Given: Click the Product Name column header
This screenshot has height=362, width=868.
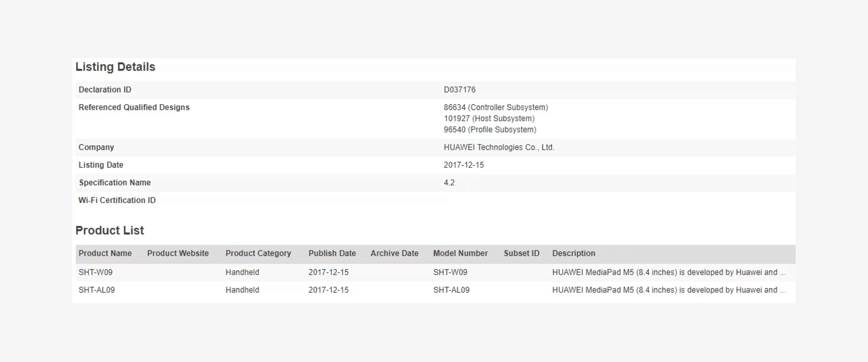Looking at the screenshot, I should (x=105, y=253).
